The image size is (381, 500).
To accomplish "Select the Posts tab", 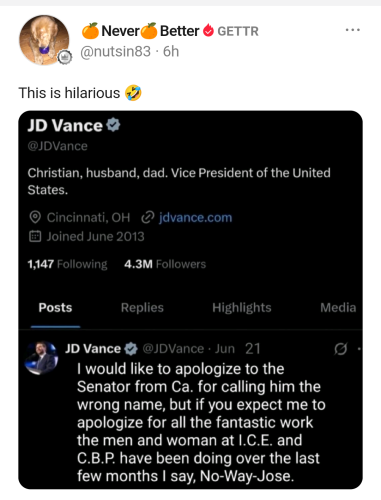I will [x=55, y=307].
